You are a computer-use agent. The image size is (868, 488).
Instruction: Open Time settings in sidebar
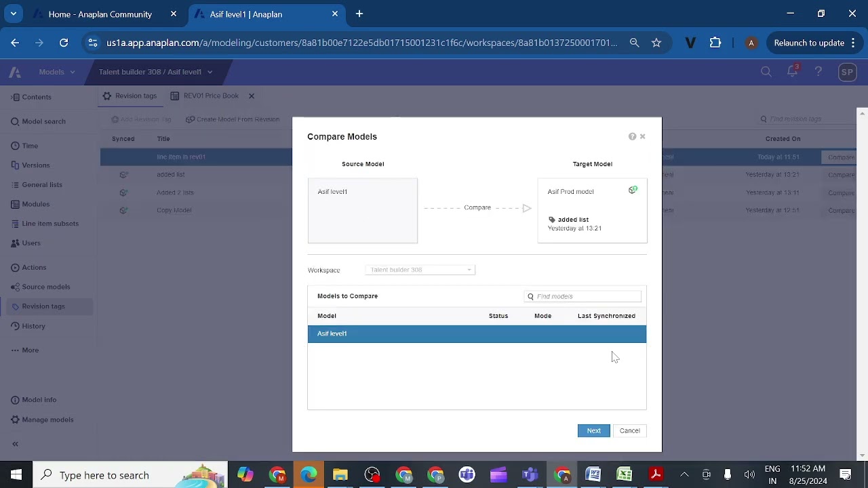[25, 146]
